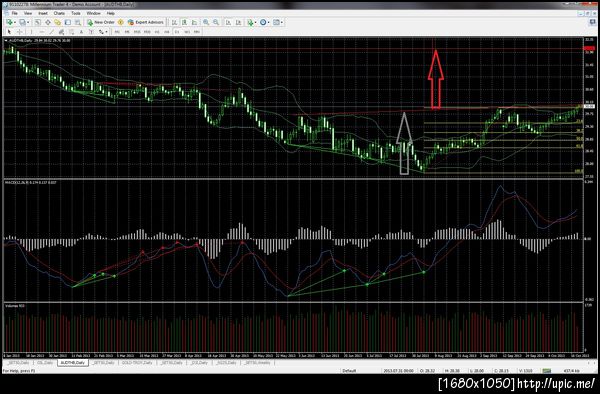Switch chart to candlesticks mode

(184, 22)
